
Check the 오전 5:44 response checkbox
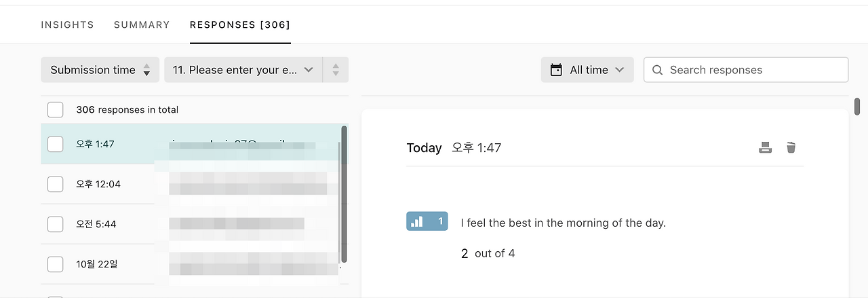coord(55,224)
